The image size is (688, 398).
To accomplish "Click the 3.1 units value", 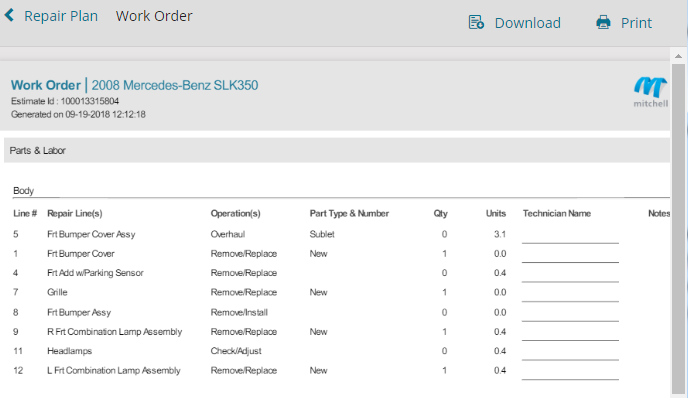I will click(500, 234).
